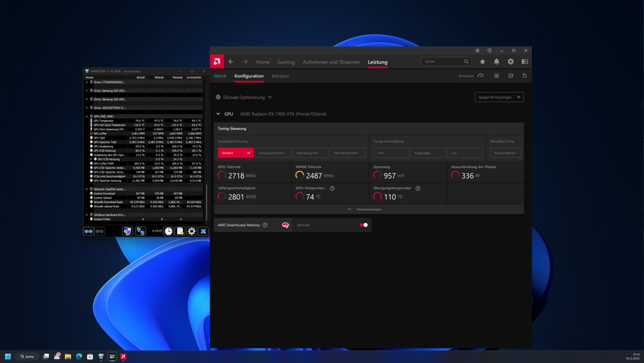The width and height of the screenshot is (644, 363).
Task: Collapse the GPU section chevron
Action: (x=218, y=113)
